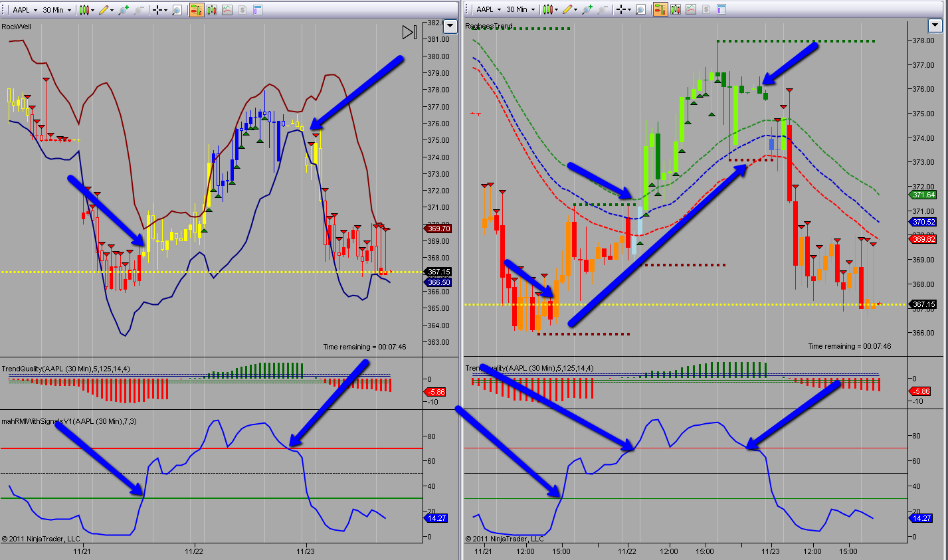Click the Time remaining text in right chart
The width and height of the screenshot is (948, 560).
coord(850,346)
